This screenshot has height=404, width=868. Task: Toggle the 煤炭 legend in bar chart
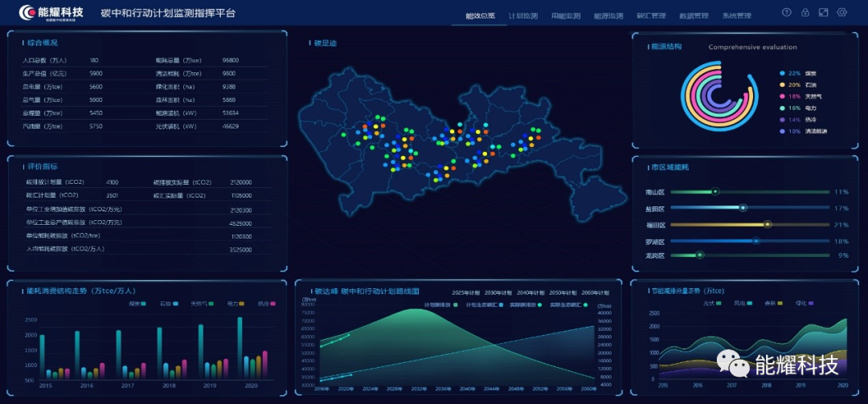point(137,304)
